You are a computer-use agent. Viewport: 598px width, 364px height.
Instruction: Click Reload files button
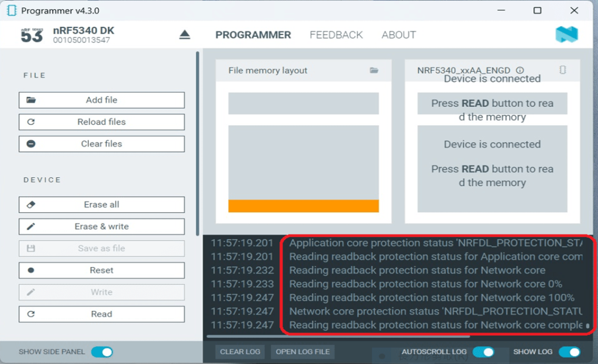point(102,122)
